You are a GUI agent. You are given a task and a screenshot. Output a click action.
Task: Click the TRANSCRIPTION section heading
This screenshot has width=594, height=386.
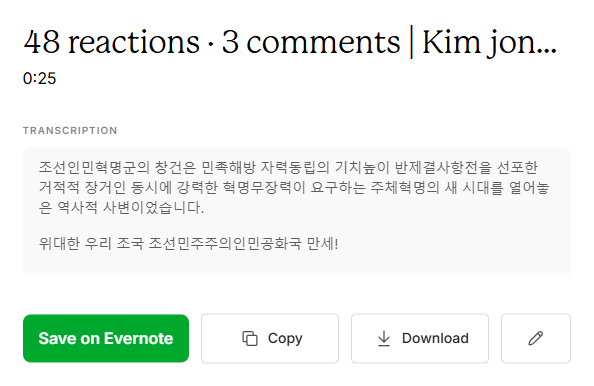coord(70,131)
